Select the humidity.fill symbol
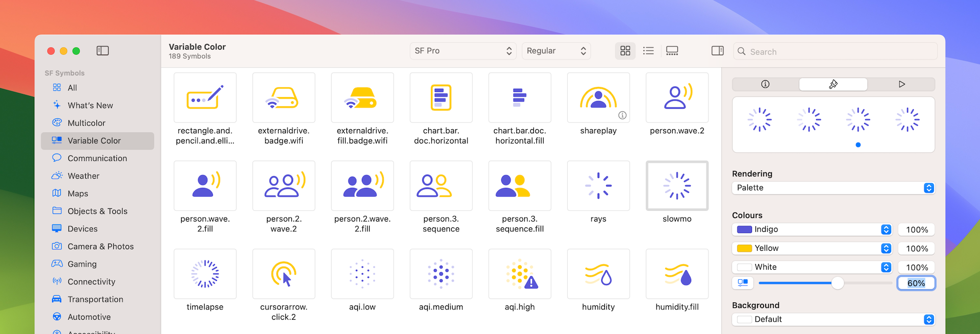980x334 pixels. click(x=677, y=274)
